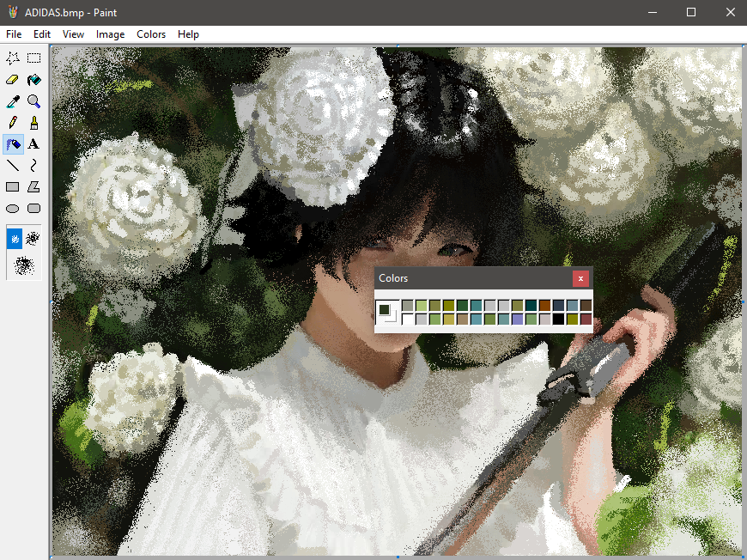This screenshot has height=560, width=747.
Task: Pick the white color swatch
Action: point(408,320)
